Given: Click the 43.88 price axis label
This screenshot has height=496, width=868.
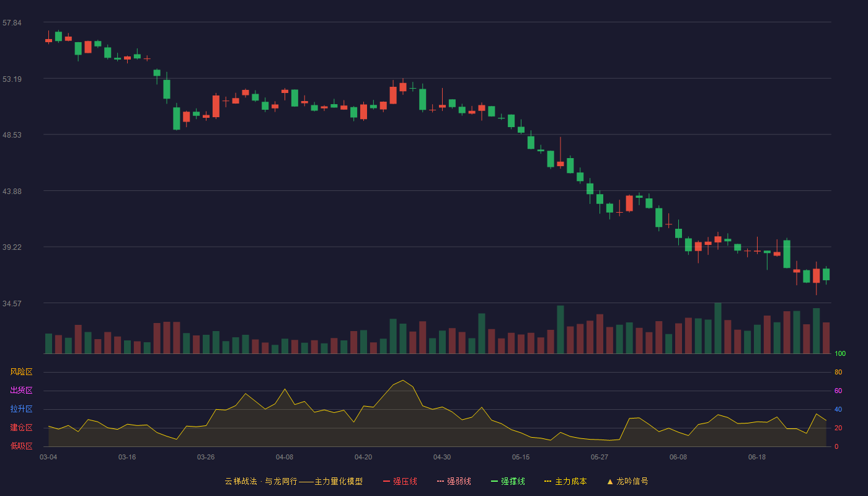Looking at the screenshot, I should coord(12,192).
